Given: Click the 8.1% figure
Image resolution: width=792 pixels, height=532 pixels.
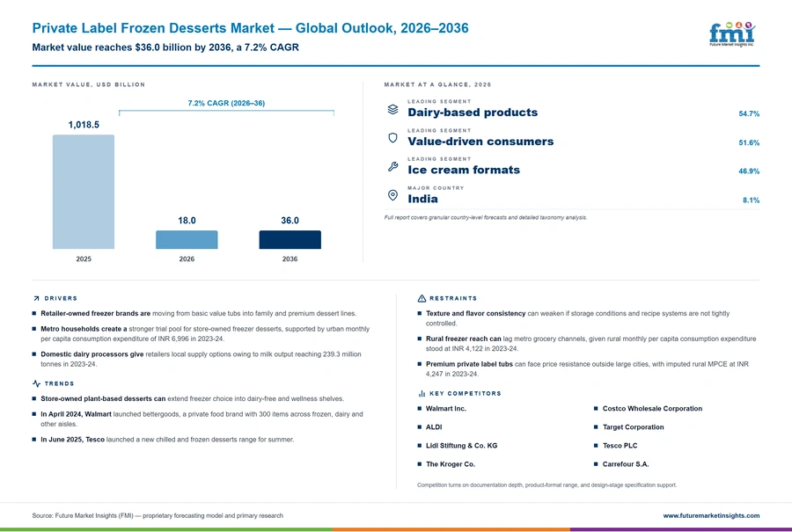Looking at the screenshot, I should click(x=752, y=200).
